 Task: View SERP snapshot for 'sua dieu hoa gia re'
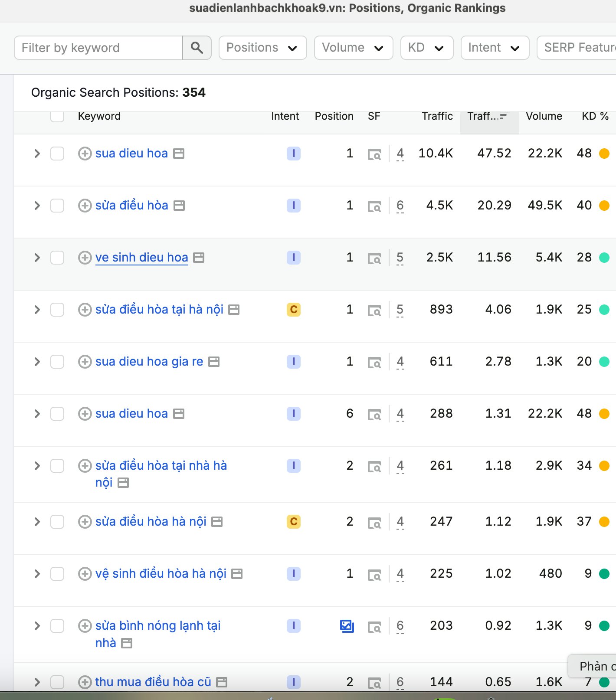coord(374,363)
